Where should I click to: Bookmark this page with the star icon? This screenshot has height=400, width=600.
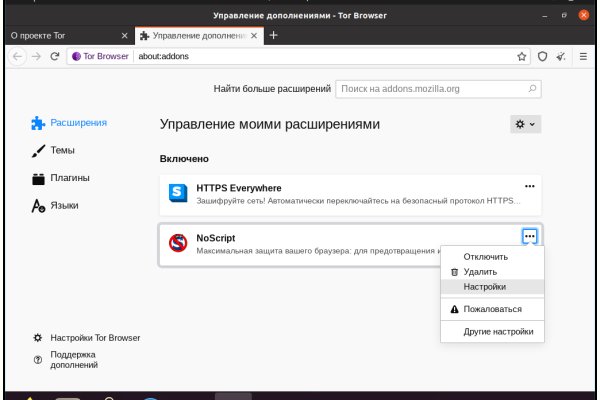coord(521,56)
